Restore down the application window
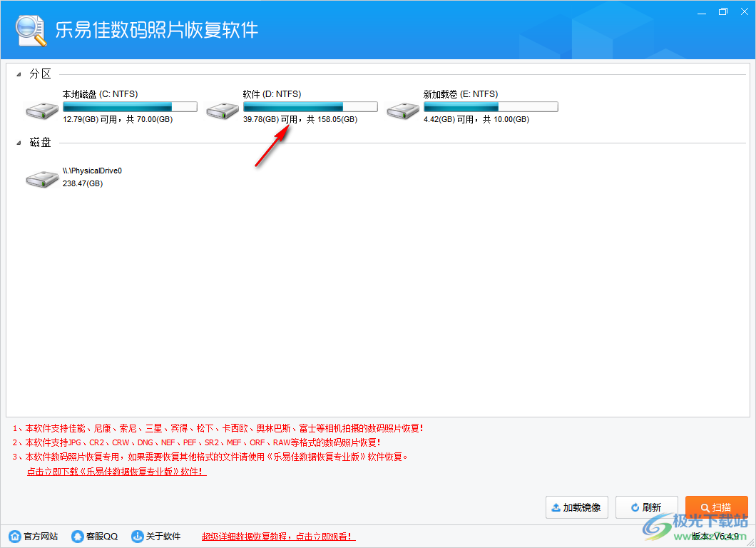Screen dimensions: 756x548 pyautogui.click(x=722, y=11)
